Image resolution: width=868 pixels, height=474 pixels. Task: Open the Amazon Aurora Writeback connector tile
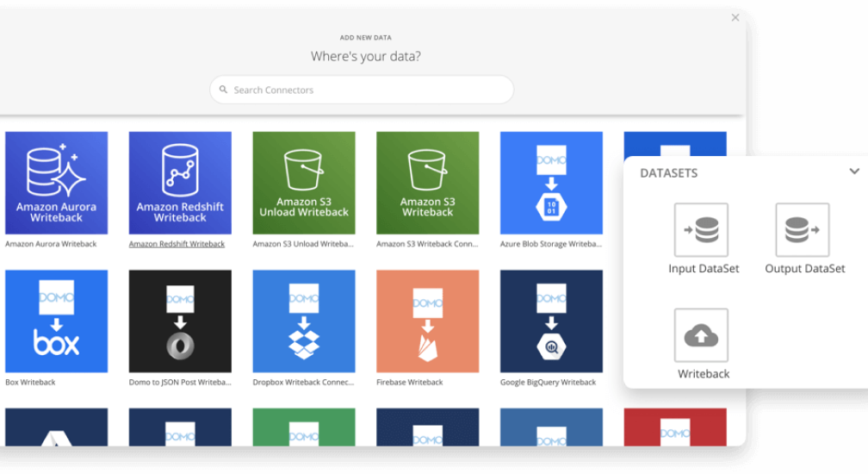(x=57, y=183)
